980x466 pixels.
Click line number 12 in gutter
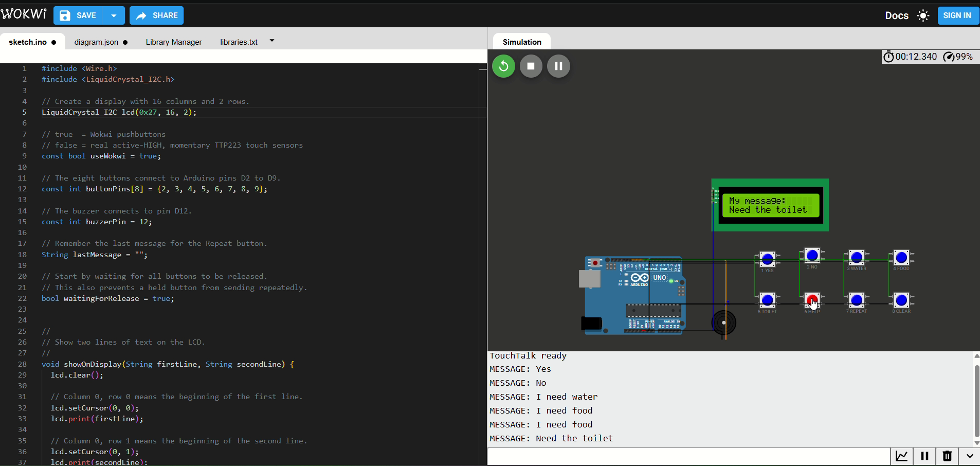(22, 189)
